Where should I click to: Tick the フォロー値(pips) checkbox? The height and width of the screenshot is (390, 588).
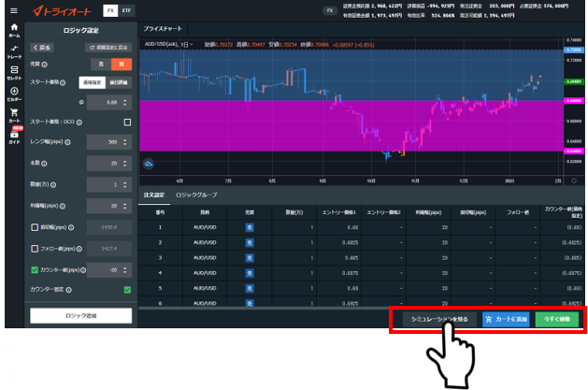click(x=34, y=248)
